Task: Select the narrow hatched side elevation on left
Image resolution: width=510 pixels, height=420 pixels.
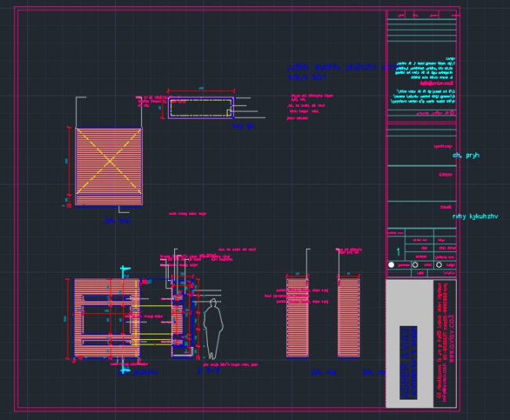Action: point(297,317)
